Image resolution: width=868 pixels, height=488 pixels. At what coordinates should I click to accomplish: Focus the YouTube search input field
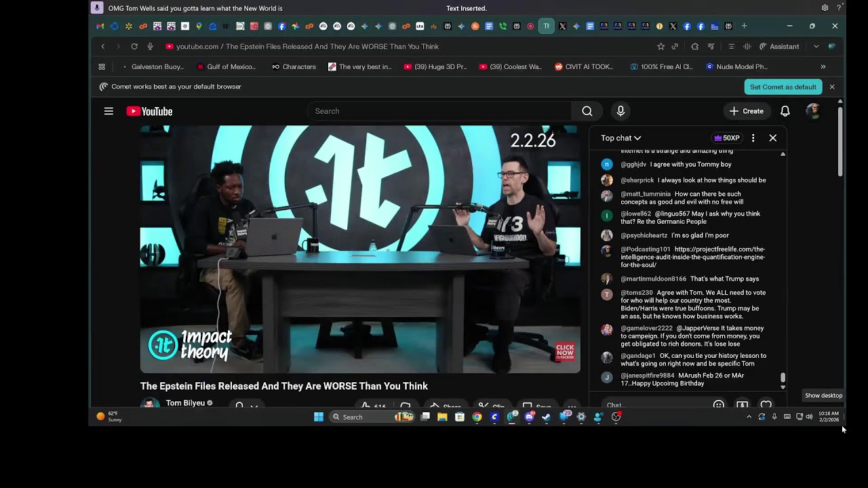pos(439,111)
